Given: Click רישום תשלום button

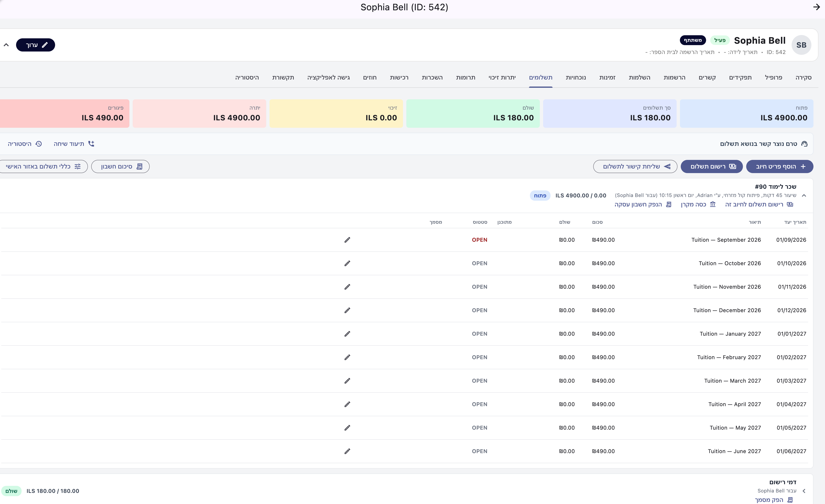Looking at the screenshot, I should click(x=711, y=166).
